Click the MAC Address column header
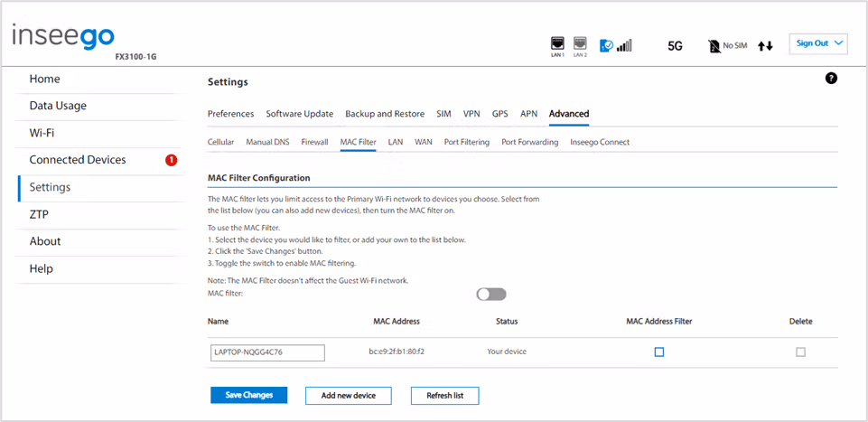The height and width of the screenshot is (422, 868). coord(397,321)
